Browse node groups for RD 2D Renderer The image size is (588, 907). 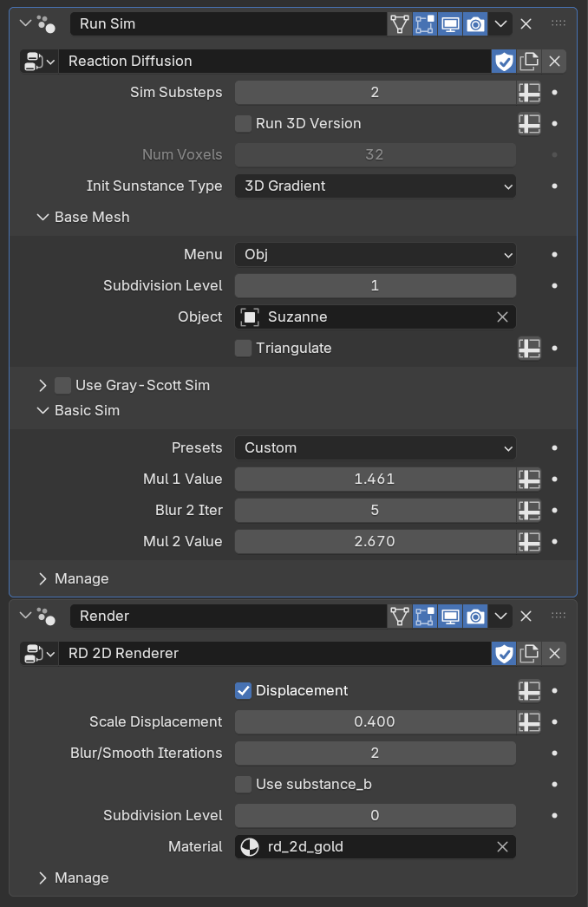pos(39,654)
